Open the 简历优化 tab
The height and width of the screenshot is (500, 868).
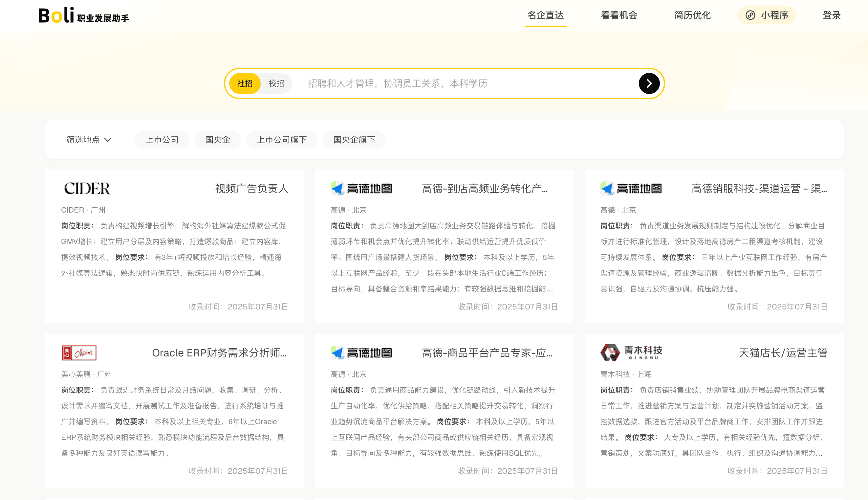click(x=692, y=15)
